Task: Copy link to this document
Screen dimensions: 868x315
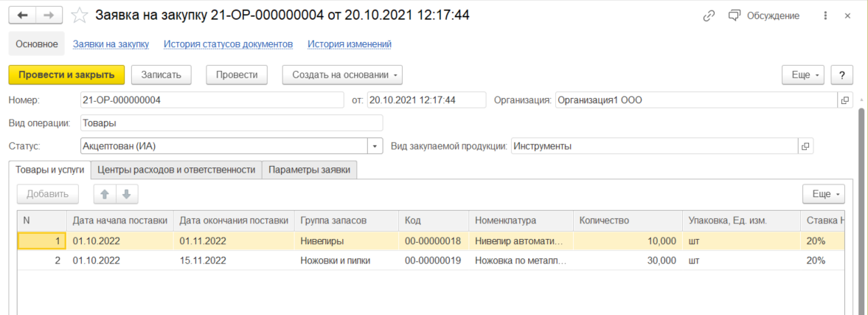Action: click(x=709, y=15)
